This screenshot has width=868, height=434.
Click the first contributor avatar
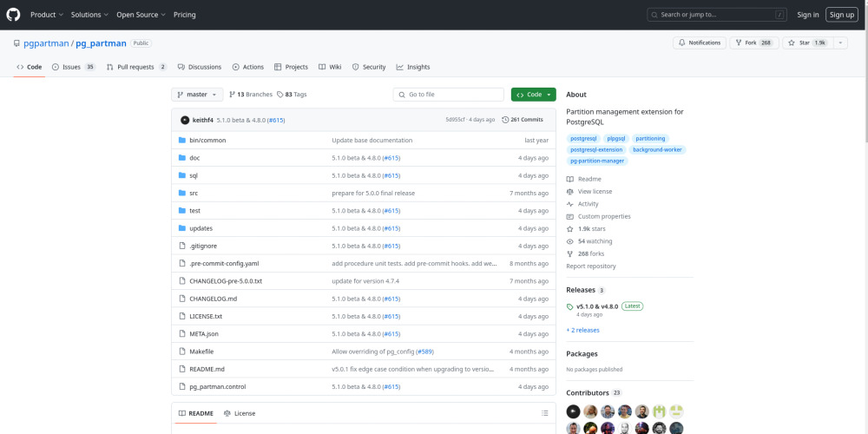pos(575,411)
